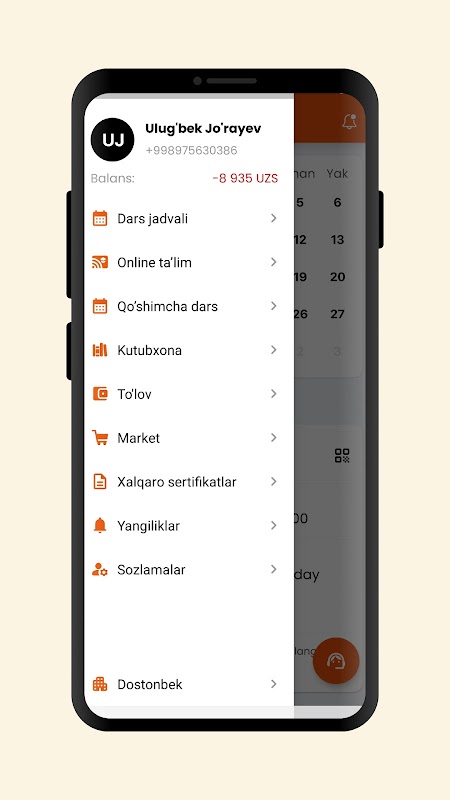Screen dimensions: 450x800
Task: Open the QR code scanner icon
Action: 342,456
